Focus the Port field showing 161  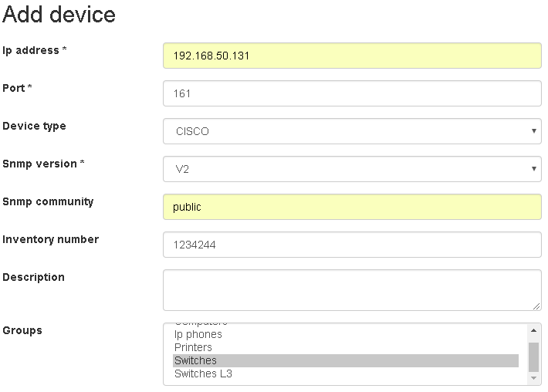coord(352,93)
